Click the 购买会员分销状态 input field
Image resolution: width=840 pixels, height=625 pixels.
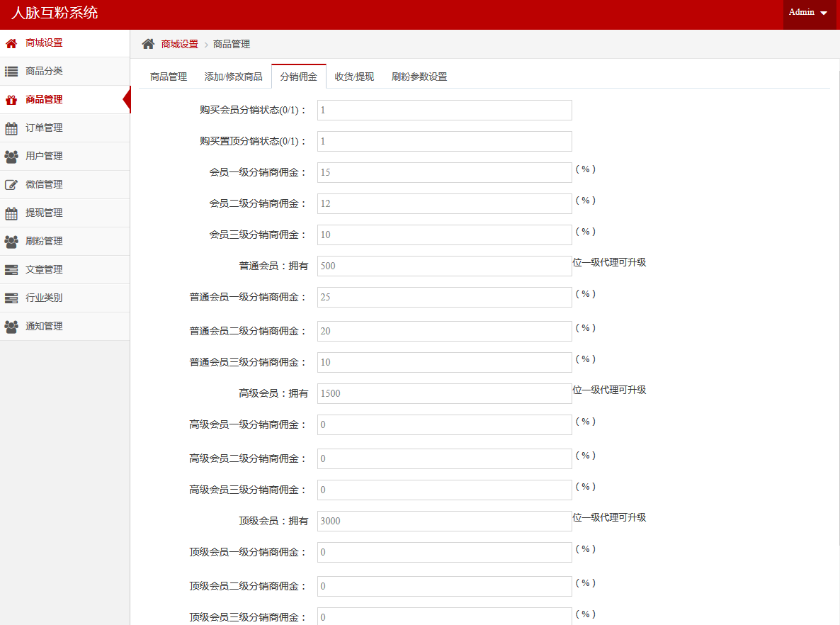(x=444, y=111)
